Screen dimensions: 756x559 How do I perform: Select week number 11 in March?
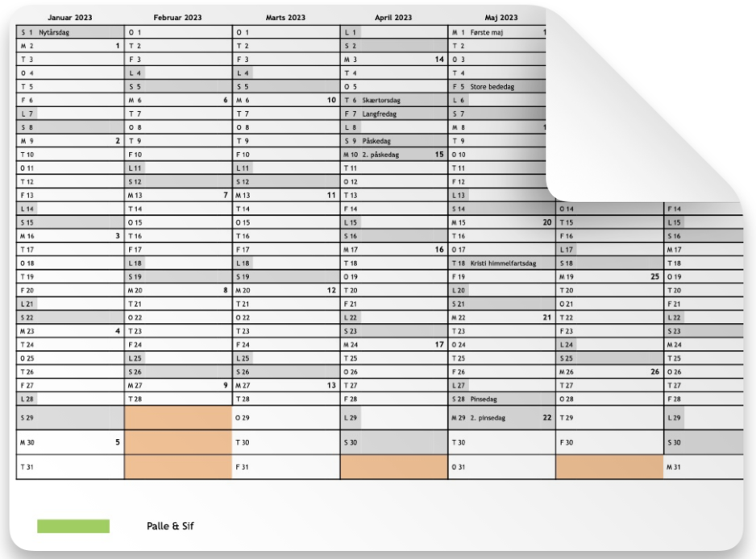(x=331, y=195)
